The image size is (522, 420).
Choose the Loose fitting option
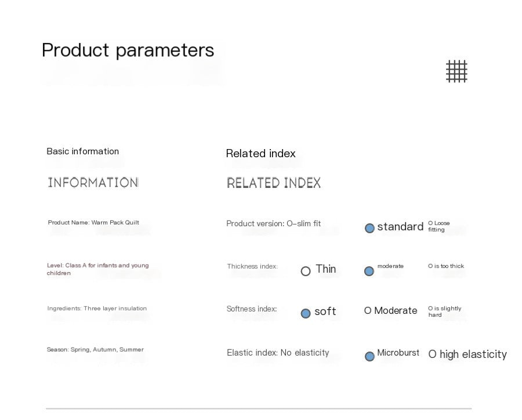(439, 226)
